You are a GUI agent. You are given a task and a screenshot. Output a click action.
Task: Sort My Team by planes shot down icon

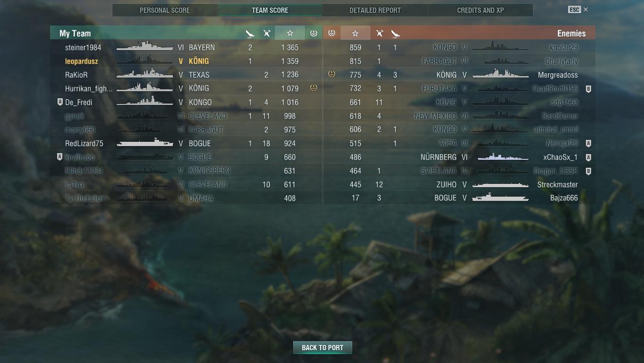click(x=267, y=33)
